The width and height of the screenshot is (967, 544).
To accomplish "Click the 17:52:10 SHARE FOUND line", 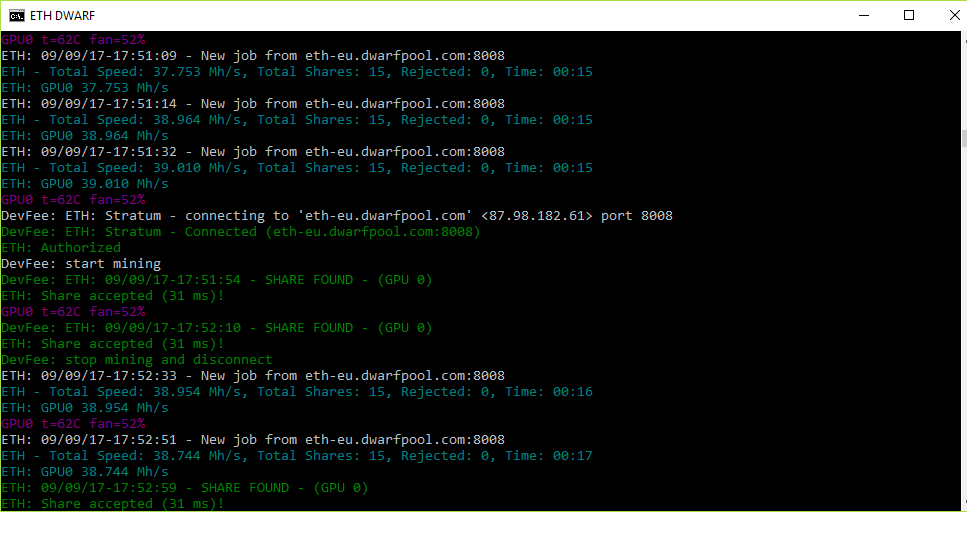I will [x=216, y=328].
